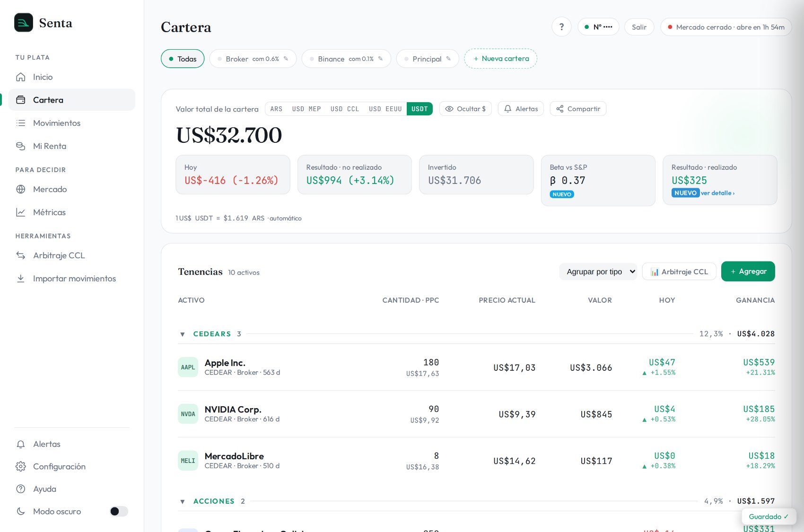The image size is (804, 532).
Task: Click the green Agregar button
Action: point(748,271)
